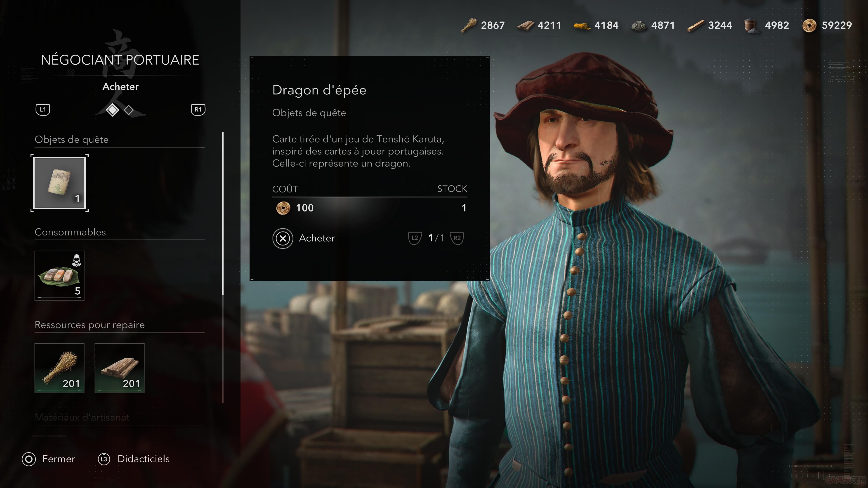Click the R1 next tab icon
Screen dimensions: 868x488
tap(198, 109)
